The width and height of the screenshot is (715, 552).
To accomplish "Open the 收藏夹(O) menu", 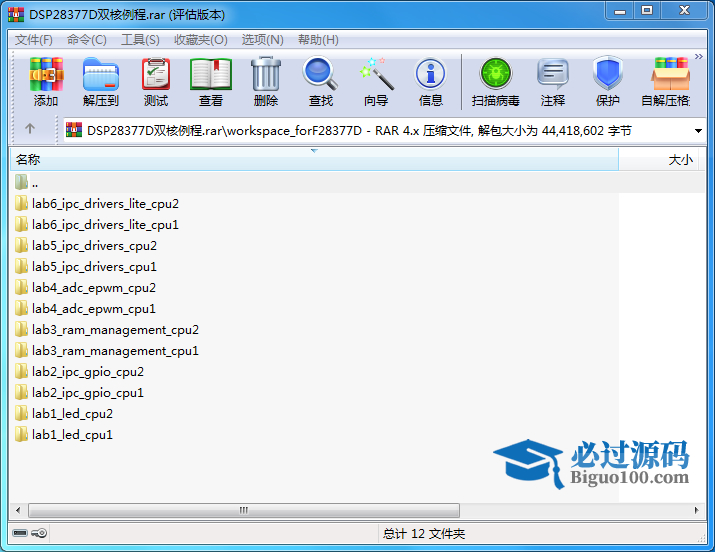I will tap(200, 40).
